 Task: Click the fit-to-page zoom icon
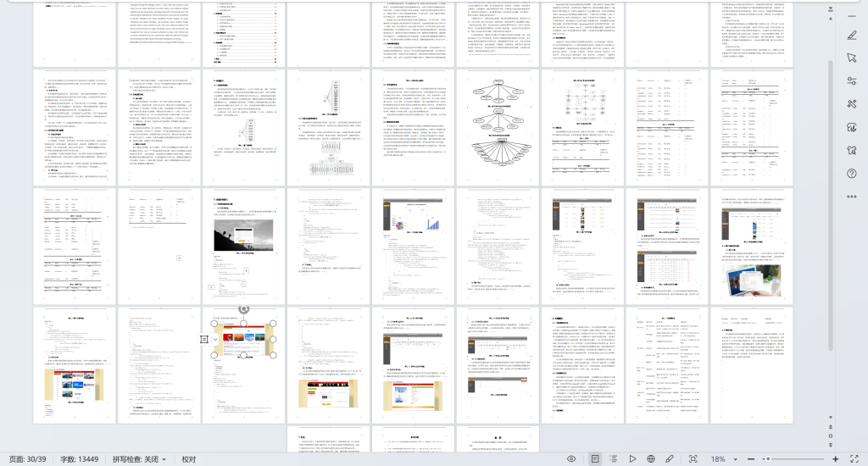coord(693,459)
